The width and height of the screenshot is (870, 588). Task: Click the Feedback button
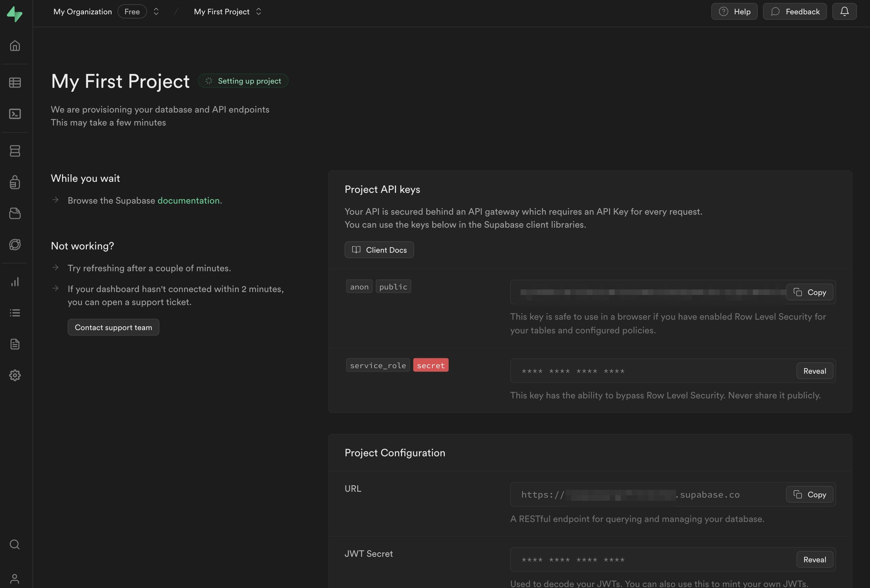(795, 11)
